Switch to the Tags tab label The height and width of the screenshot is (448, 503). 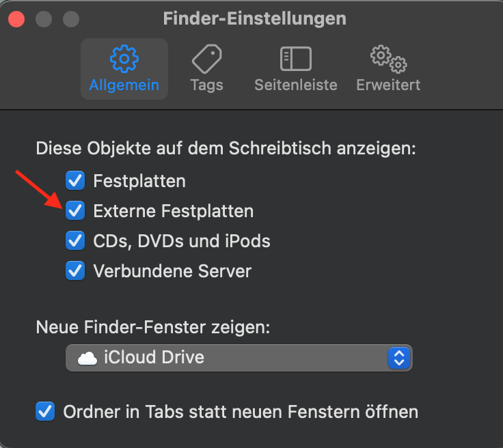point(206,85)
